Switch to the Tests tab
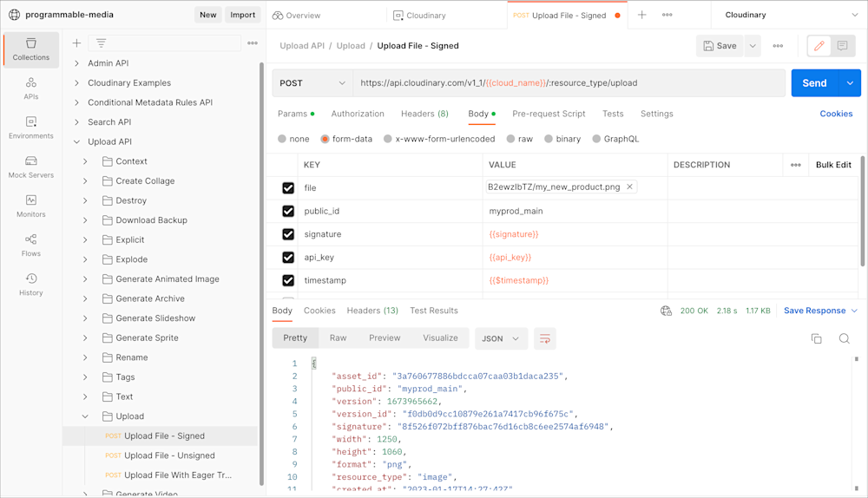The width and height of the screenshot is (868, 498). click(x=613, y=114)
